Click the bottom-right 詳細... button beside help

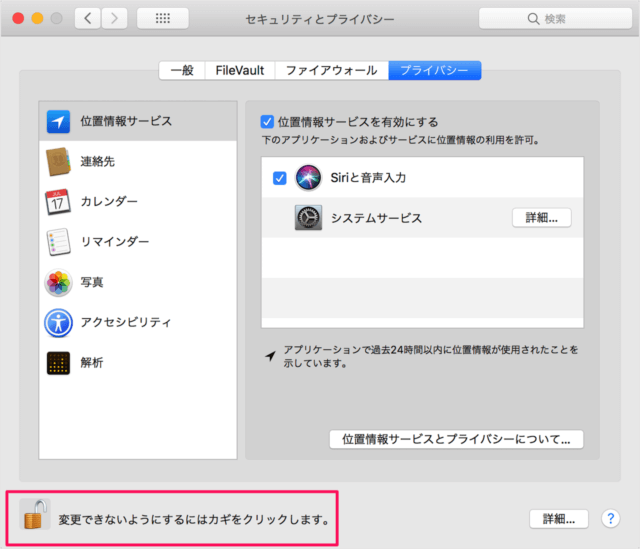(559, 519)
